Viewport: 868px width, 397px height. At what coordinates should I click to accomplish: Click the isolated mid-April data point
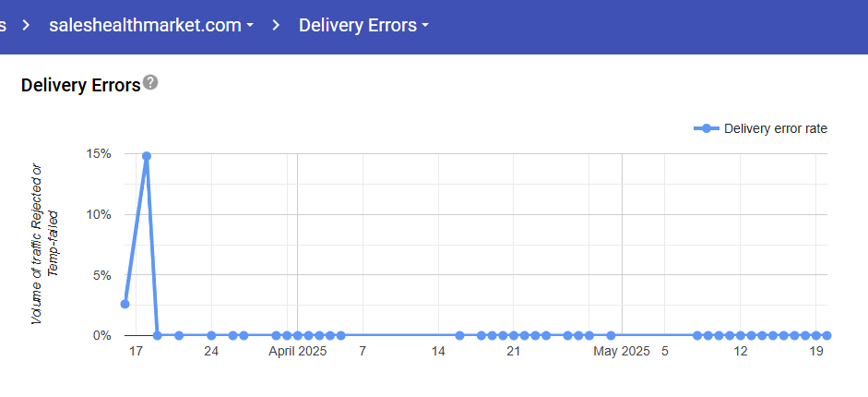[x=459, y=335]
